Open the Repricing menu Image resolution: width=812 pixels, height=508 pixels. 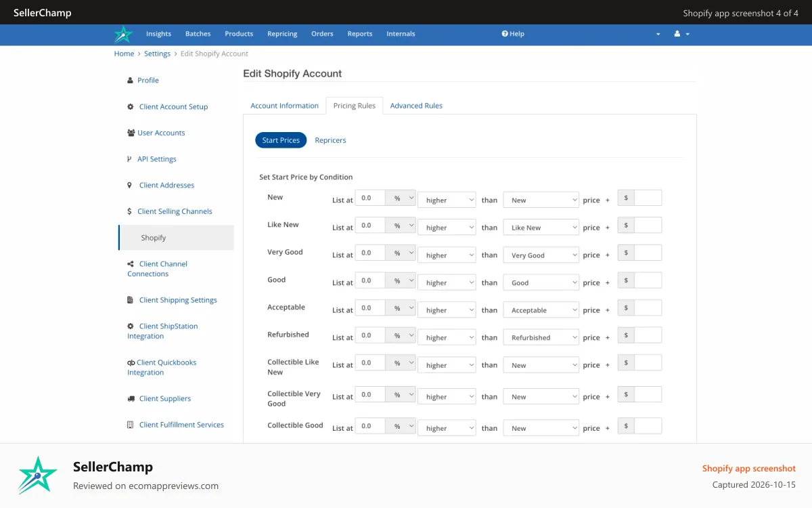pos(282,34)
